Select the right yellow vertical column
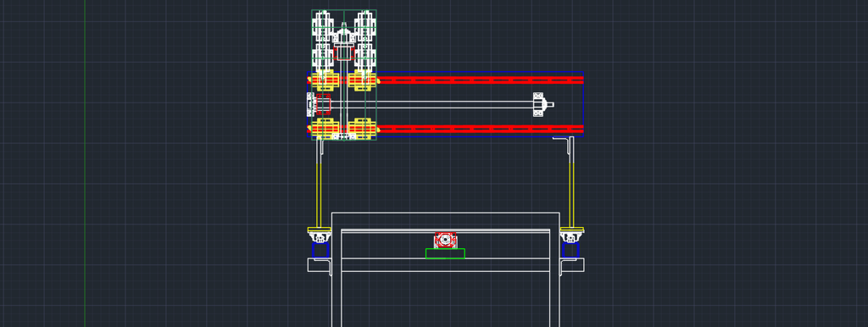 point(571,183)
